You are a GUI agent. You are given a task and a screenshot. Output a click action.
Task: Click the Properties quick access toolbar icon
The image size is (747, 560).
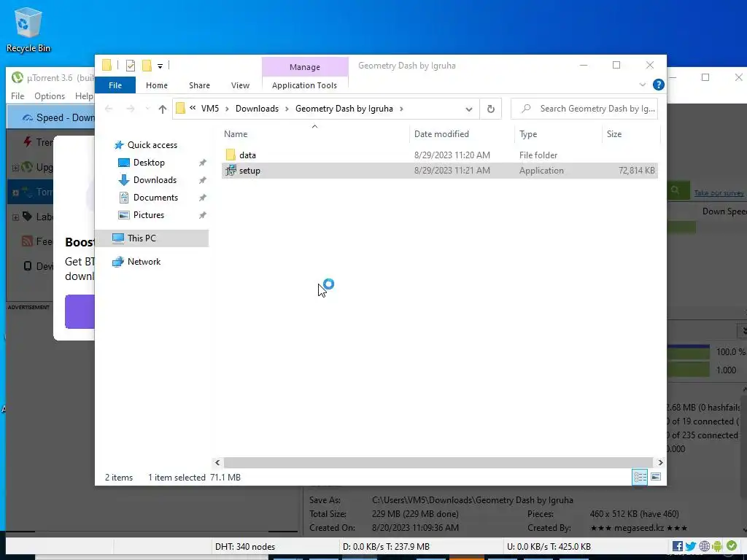pyautogui.click(x=130, y=66)
